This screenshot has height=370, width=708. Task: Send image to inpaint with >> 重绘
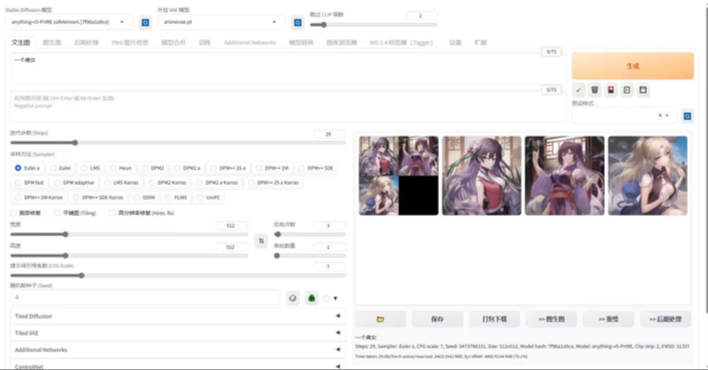tap(608, 319)
